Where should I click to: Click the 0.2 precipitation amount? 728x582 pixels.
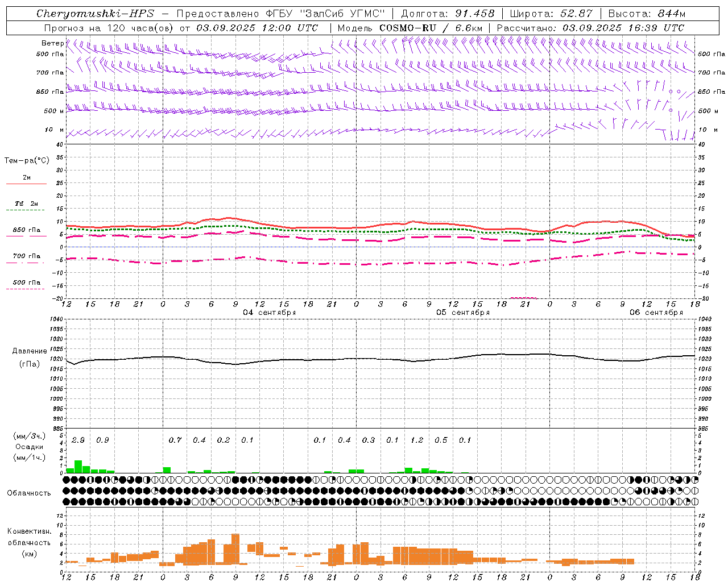[x=224, y=440]
